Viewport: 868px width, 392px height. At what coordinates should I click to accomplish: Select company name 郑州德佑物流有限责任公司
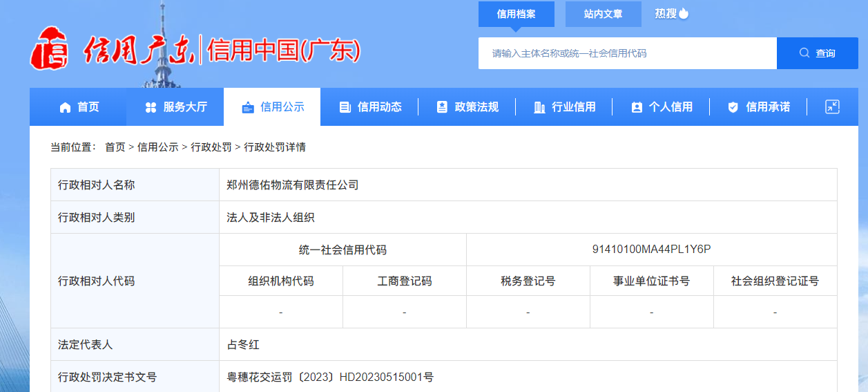[x=293, y=185]
